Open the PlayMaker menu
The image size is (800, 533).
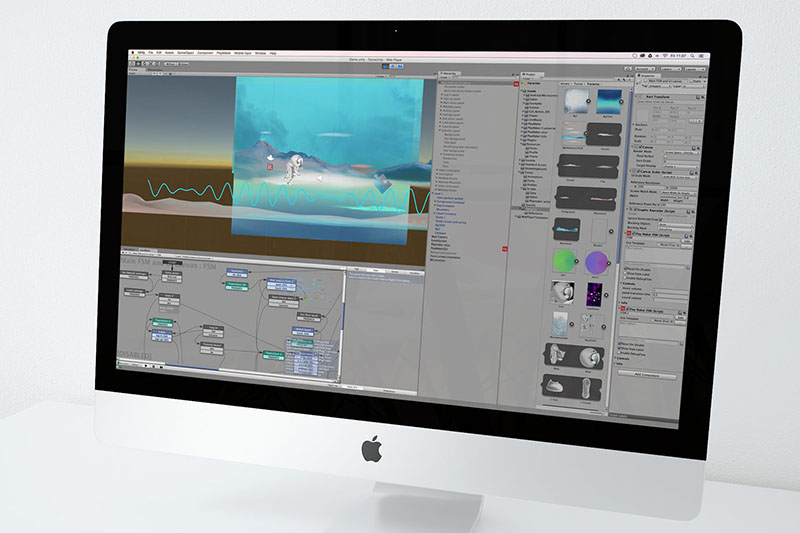[223, 53]
